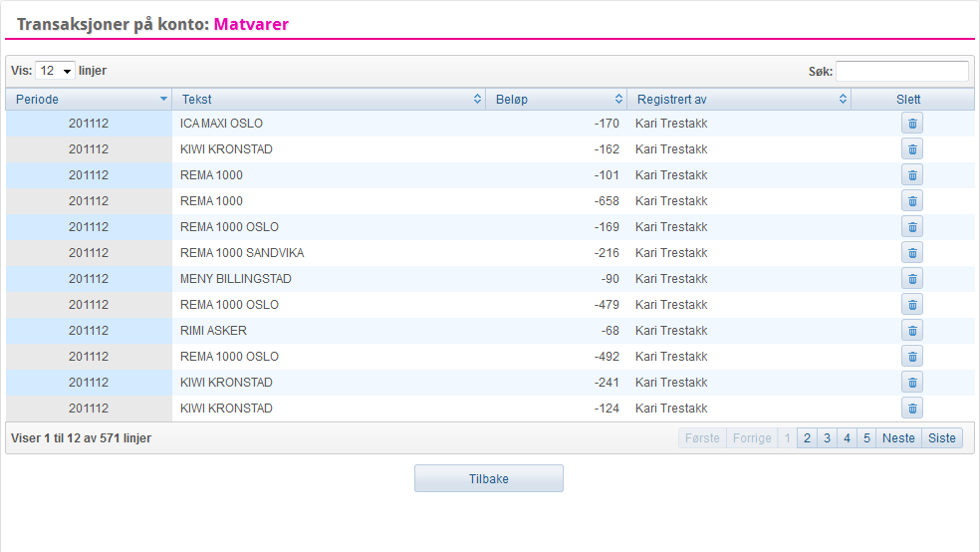The width and height of the screenshot is (980, 552).
Task: Click the -216 amount cell
Action: tap(557, 253)
